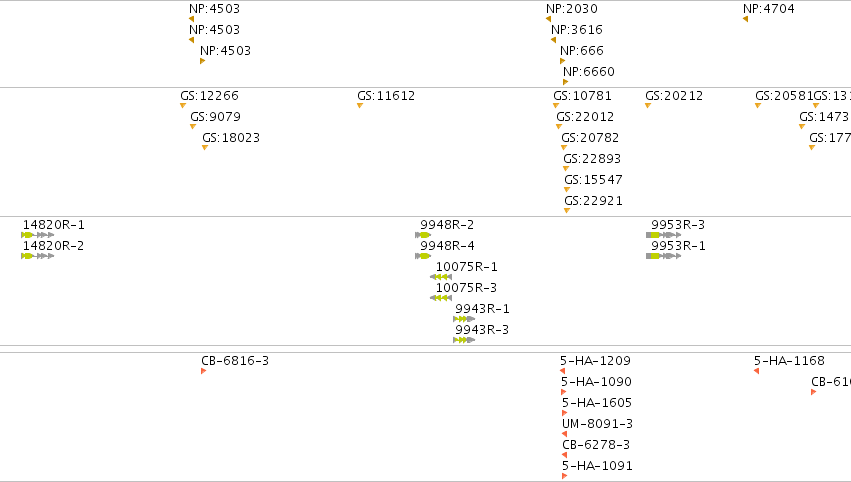The height and width of the screenshot is (482, 851).
Task: Click the NP:4704 insertion marker
Action: pyautogui.click(x=746, y=19)
